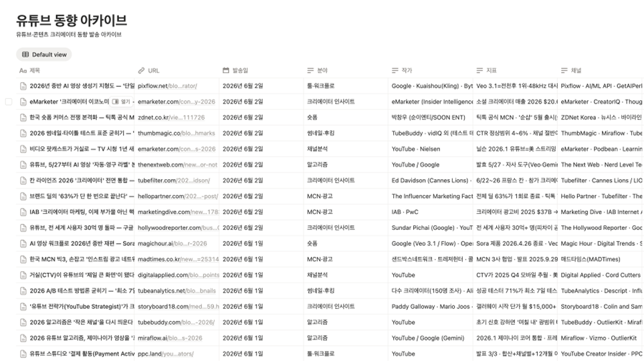Open page icon for '2026 알고리즘은 작은 채널' row
Screen dimensions: 644x361
tap(23, 322)
